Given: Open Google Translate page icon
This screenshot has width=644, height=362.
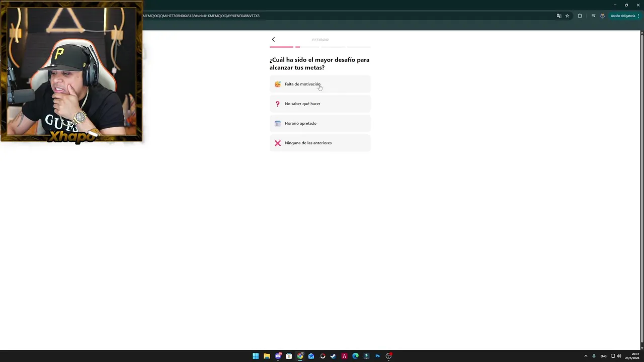Looking at the screenshot, I should 559,16.
